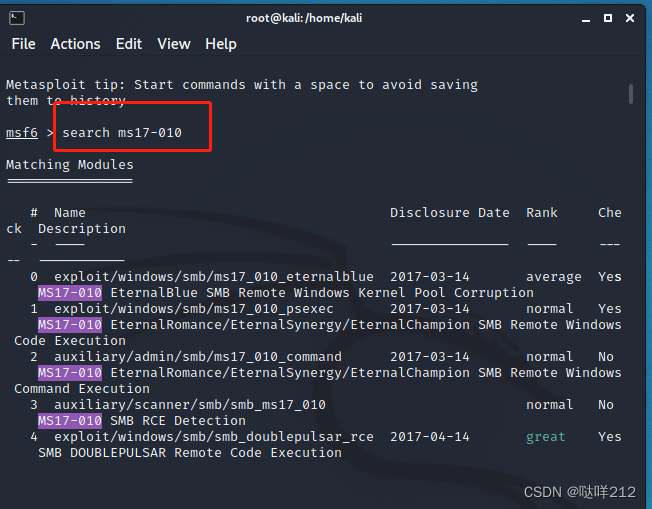This screenshot has width=652, height=509.
Task: Open the Edit menu
Action: coord(128,44)
